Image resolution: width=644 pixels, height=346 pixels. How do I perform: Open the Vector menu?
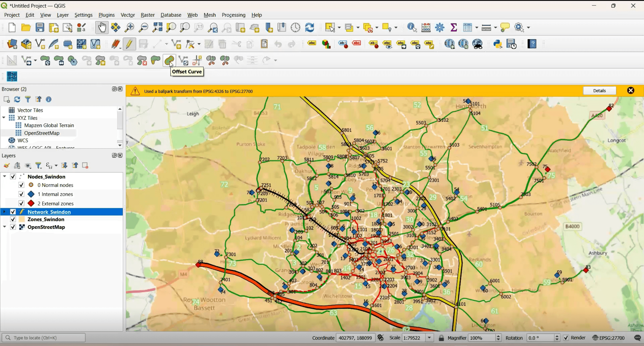(x=127, y=15)
